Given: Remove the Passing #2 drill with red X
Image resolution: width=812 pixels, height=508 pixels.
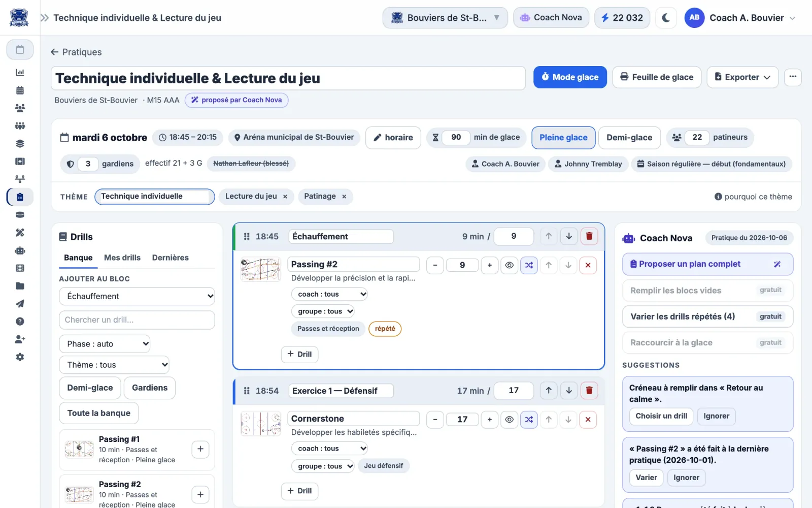Looking at the screenshot, I should pos(588,265).
